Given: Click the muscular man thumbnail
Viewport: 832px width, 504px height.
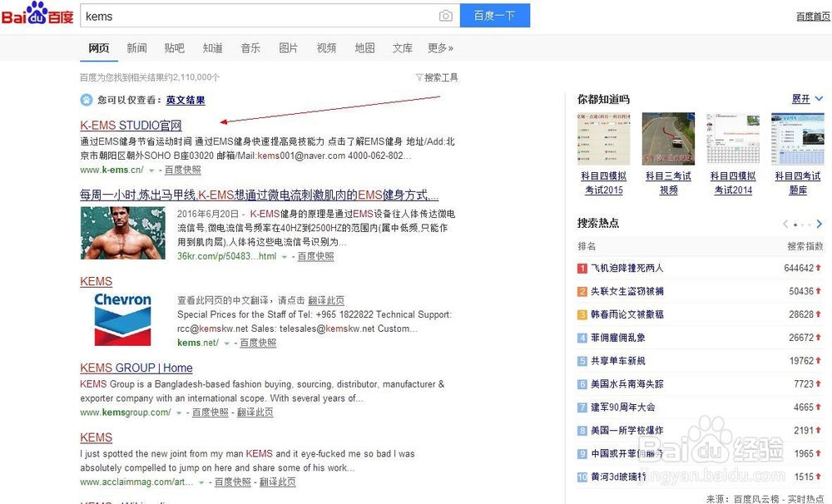Looking at the screenshot, I should [x=122, y=233].
